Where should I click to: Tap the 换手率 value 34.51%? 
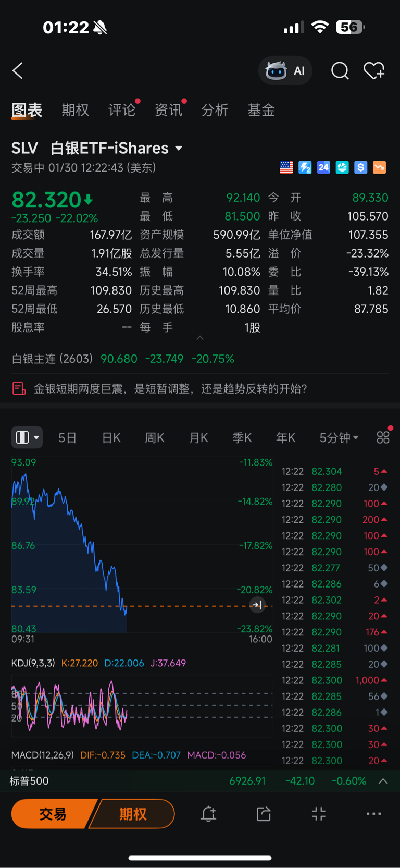pyautogui.click(x=114, y=272)
